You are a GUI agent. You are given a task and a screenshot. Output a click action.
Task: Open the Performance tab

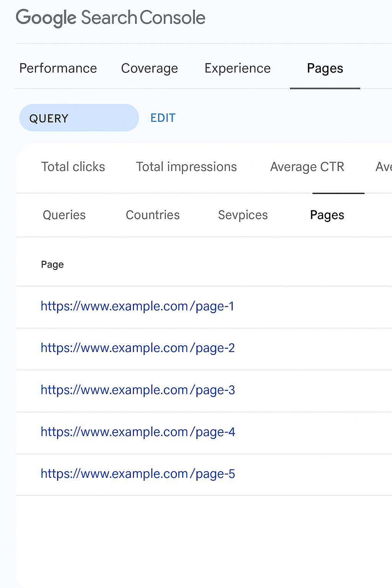coord(58,68)
